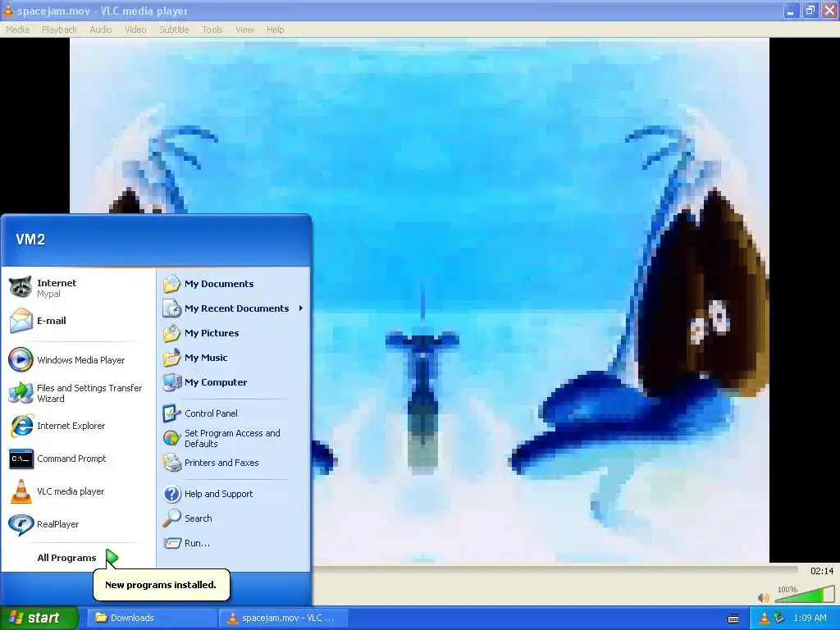The width and height of the screenshot is (840, 630).
Task: Switch to spacejam.mov VLC taskbar button
Action: pyautogui.click(x=285, y=618)
